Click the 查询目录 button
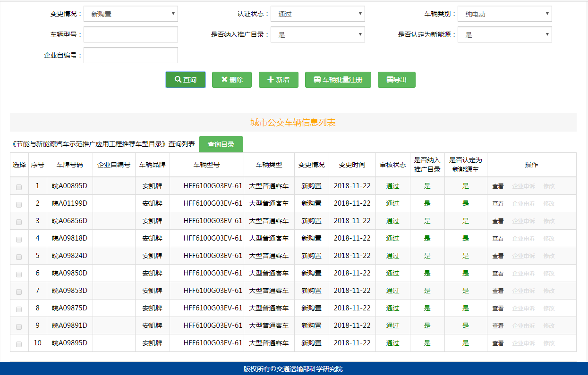This screenshot has height=375, width=588. point(221,144)
